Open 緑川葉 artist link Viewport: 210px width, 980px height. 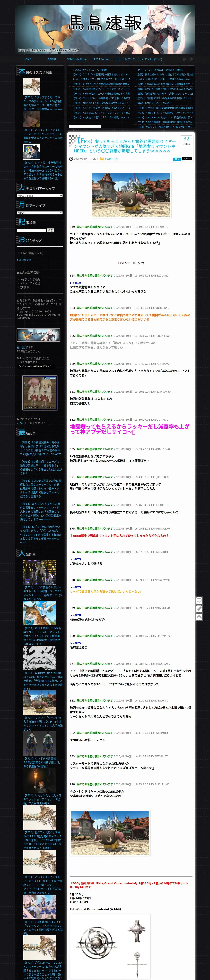pos(20,348)
